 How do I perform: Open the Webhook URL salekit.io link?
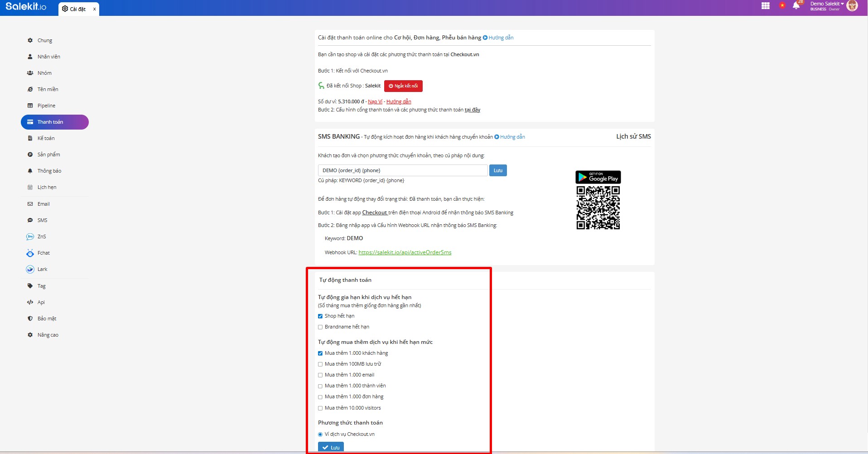[405, 252]
